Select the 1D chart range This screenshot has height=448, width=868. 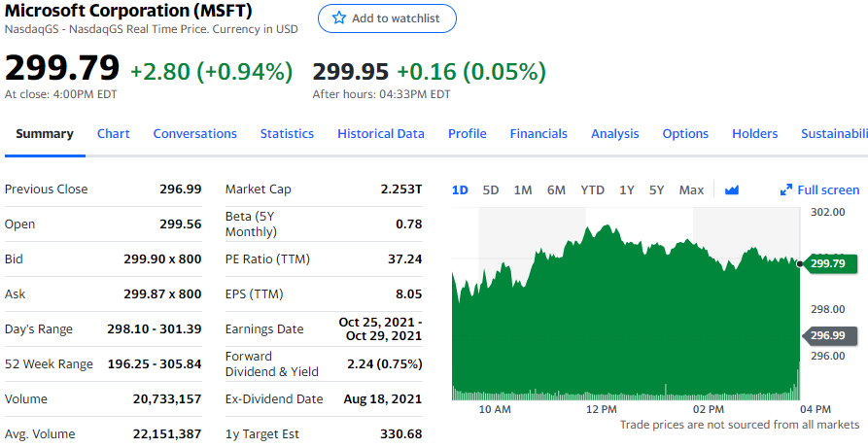pos(460,190)
